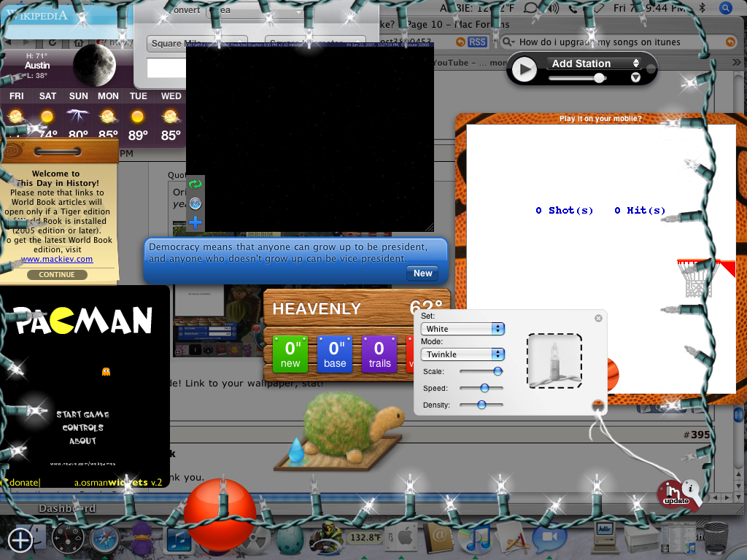This screenshot has height=560, width=747.
Task: Click New quote button
Action: tap(422, 273)
